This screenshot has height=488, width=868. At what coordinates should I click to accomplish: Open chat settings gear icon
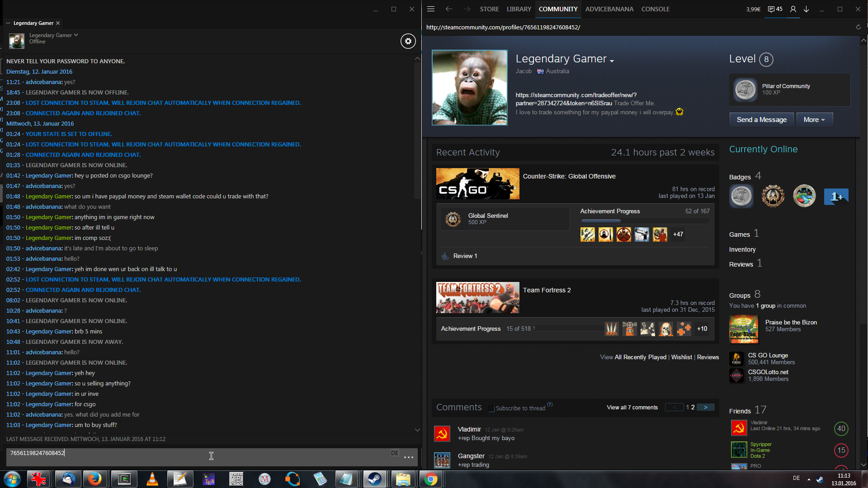pyautogui.click(x=408, y=41)
